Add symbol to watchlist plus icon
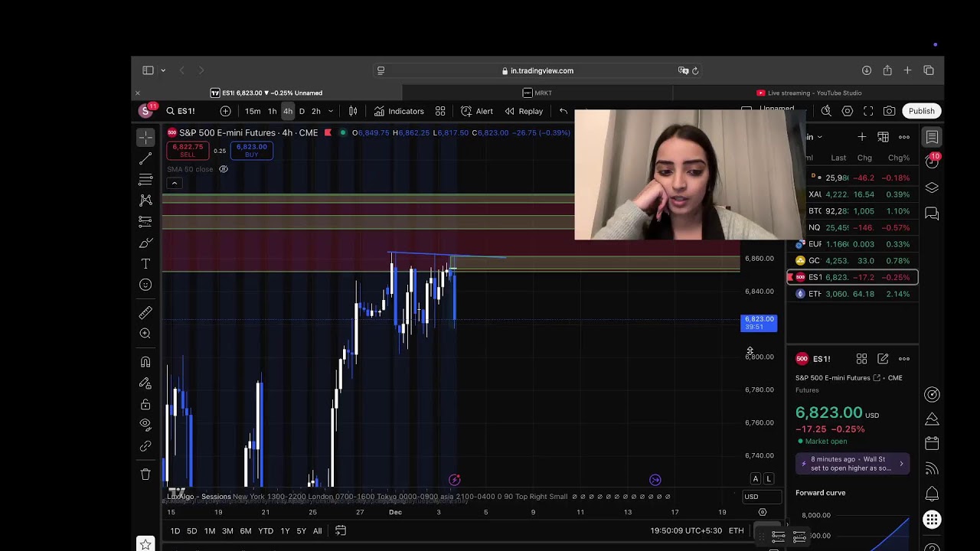This screenshot has width=980, height=551. 861,137
